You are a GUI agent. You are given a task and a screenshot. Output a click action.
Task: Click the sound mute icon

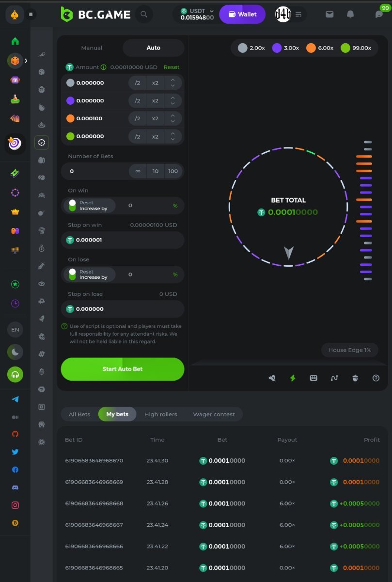[x=272, y=378]
